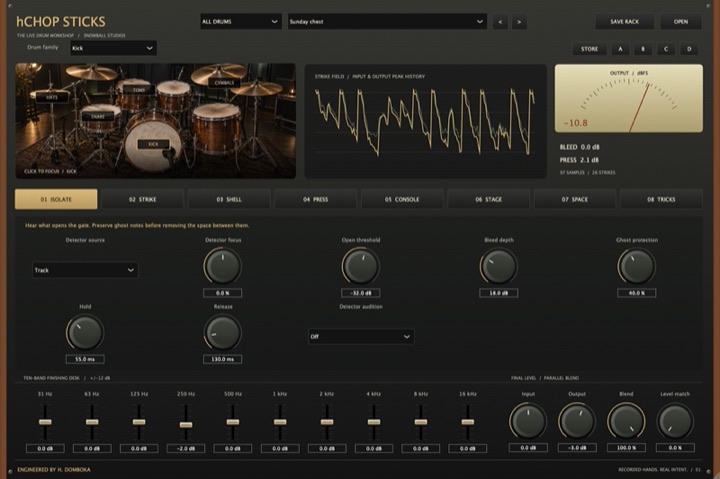Screen dimensions: 720x479
Task: Click the Hold knob
Action: click(85, 332)
